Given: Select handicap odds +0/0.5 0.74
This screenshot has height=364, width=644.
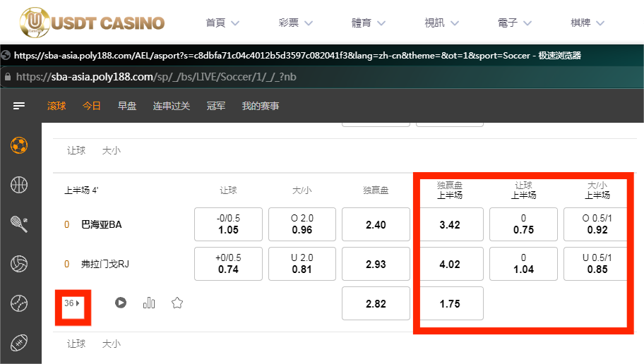Looking at the screenshot, I should (228, 264).
